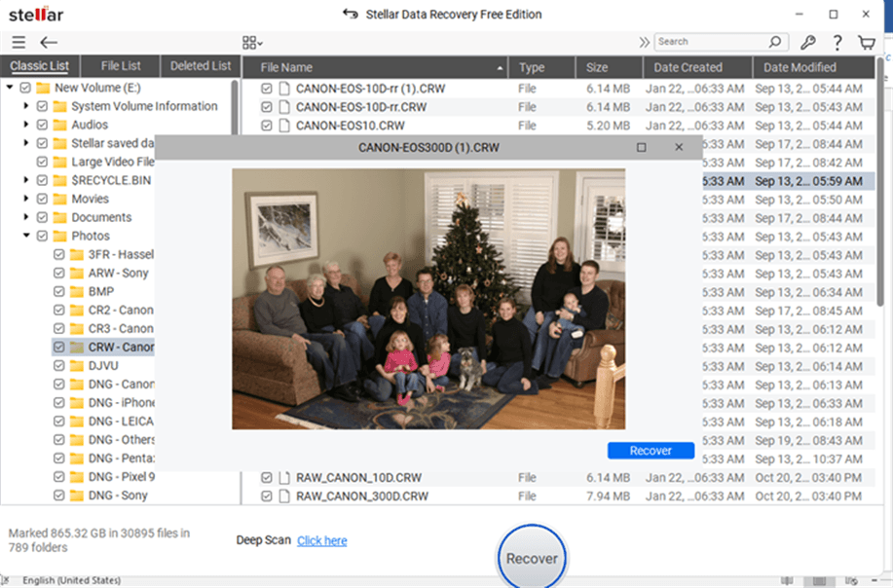
Task: Click the DNG - Pixel 9 folder icon
Action: [x=77, y=476]
